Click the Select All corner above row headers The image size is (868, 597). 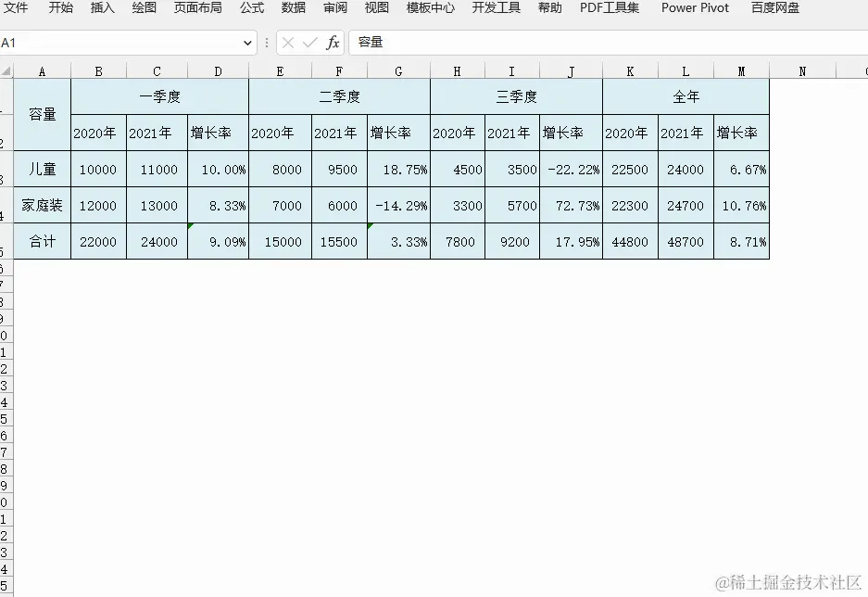[x=7, y=70]
